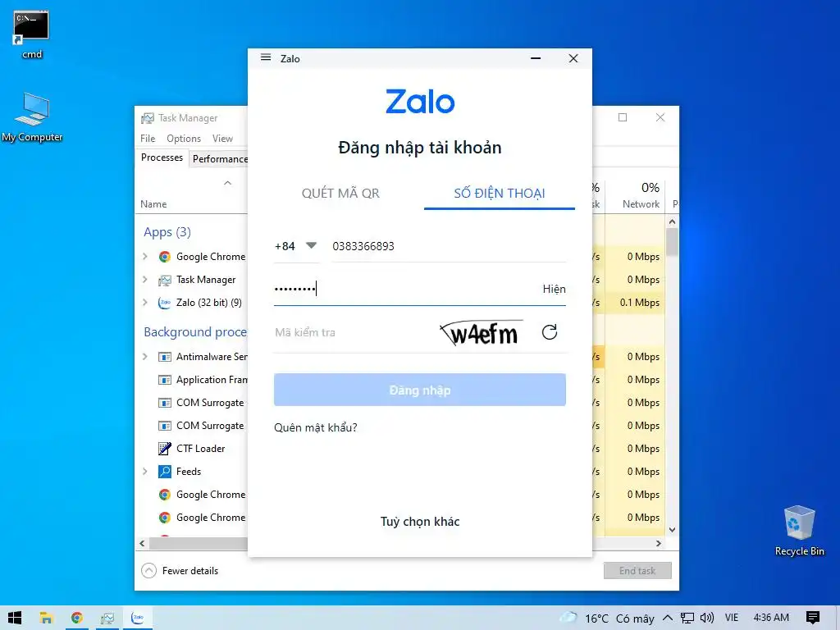
Task: Switch to the Performance tab in Task Manager
Action: (220, 159)
